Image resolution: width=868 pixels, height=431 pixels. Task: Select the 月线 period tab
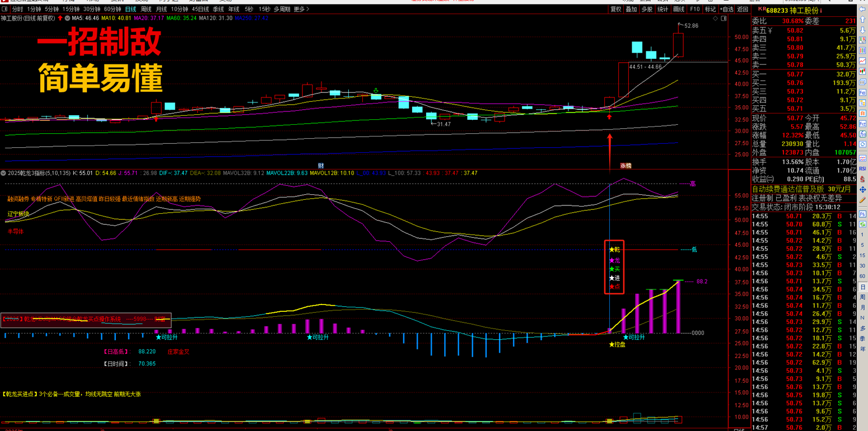click(x=161, y=9)
